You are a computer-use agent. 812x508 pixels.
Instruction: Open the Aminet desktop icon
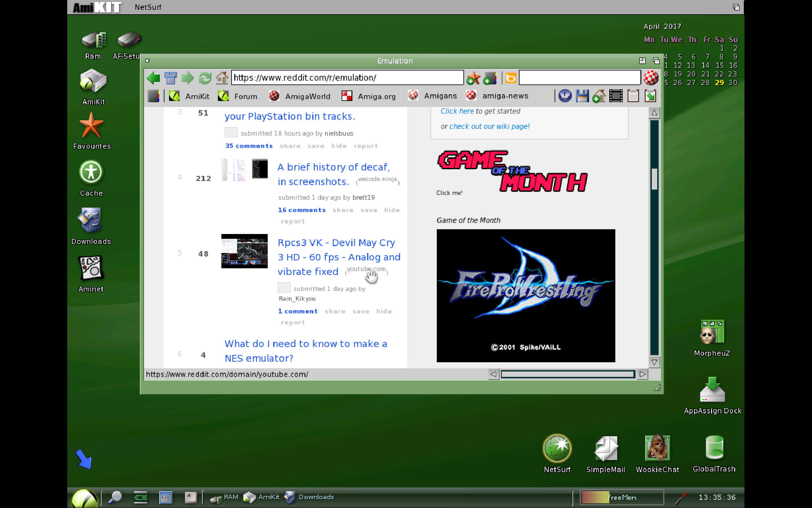pos(91,274)
